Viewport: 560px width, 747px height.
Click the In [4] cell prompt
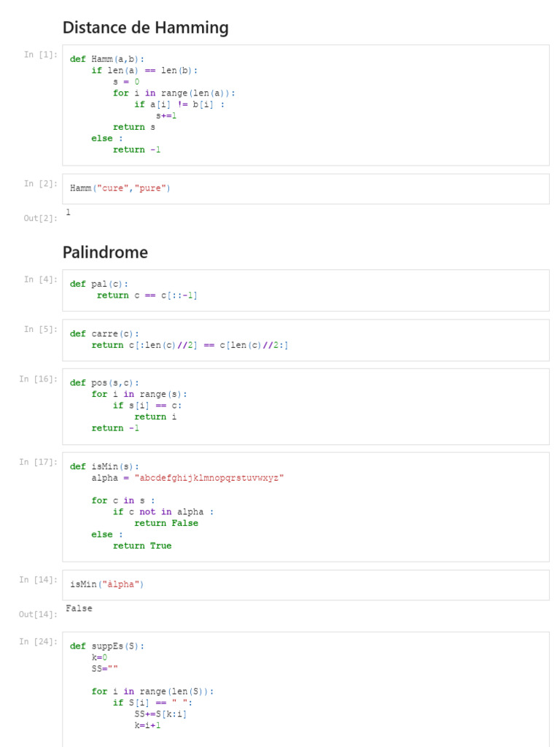40,279
